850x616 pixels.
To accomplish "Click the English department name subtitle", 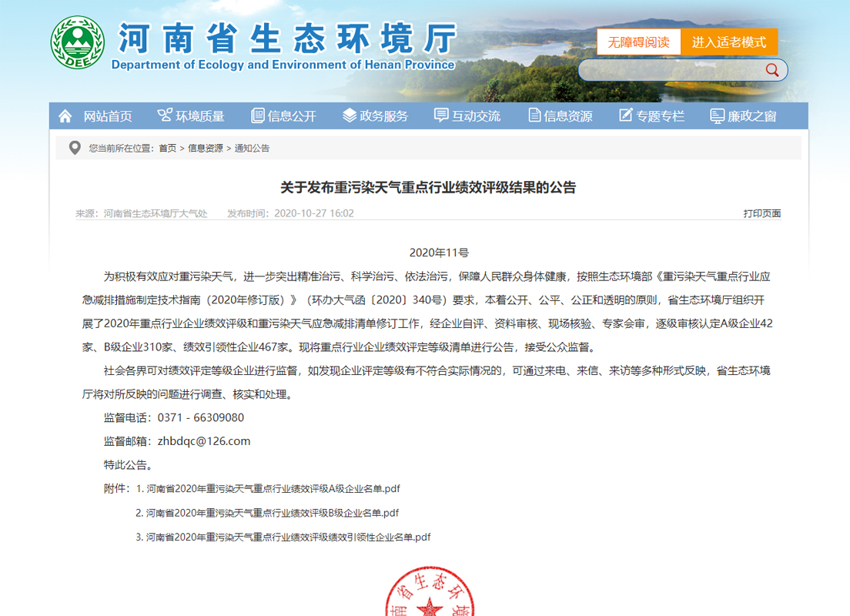I will [x=283, y=65].
